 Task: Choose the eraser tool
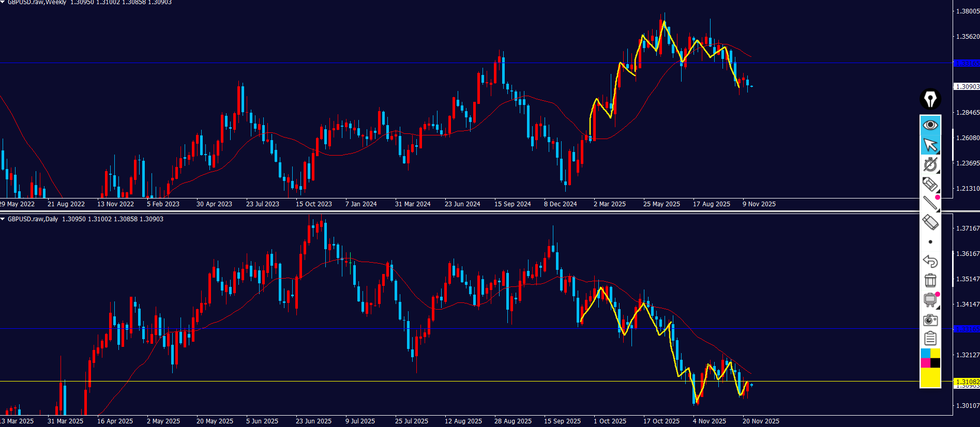[930, 222]
